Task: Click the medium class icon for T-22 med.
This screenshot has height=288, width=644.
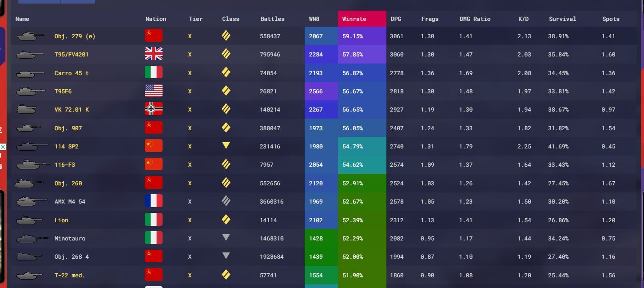Action: tap(226, 275)
